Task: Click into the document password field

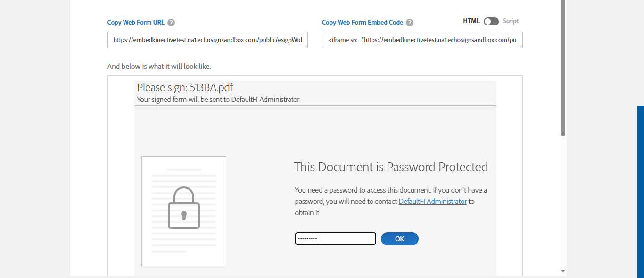Action: click(x=335, y=239)
